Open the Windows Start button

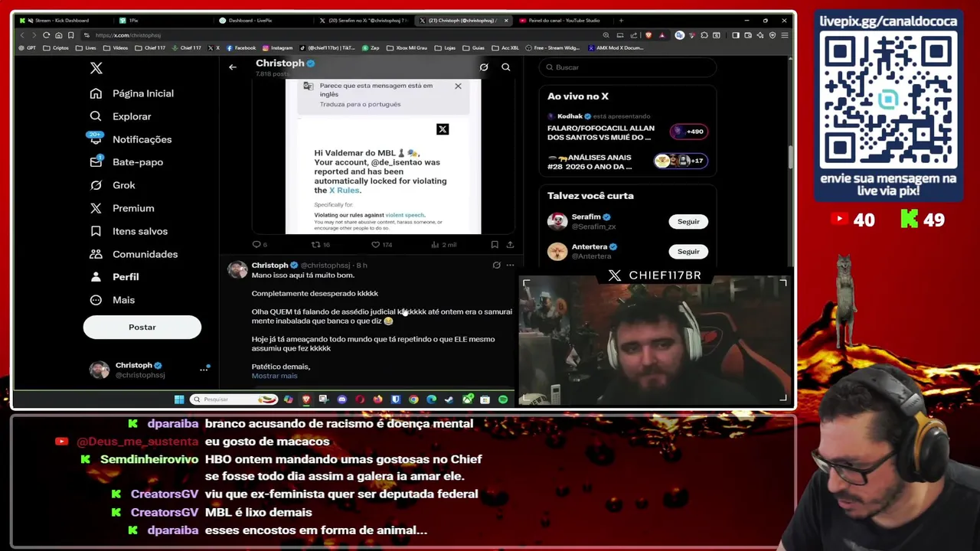(179, 399)
